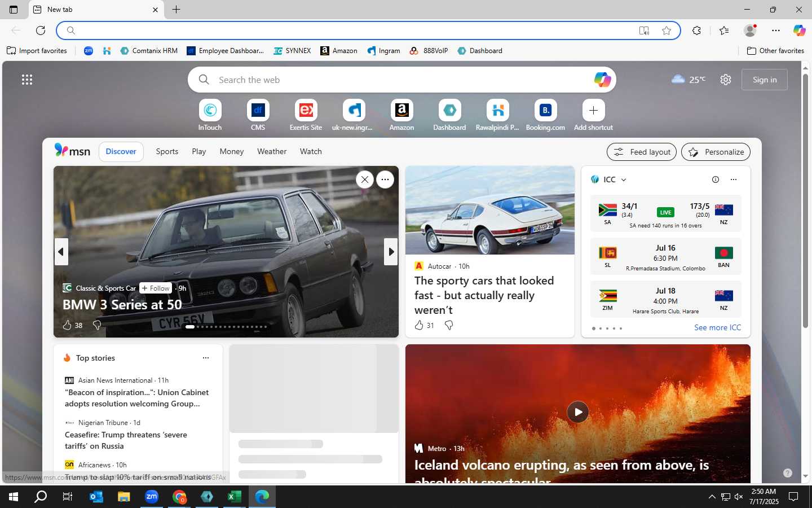812x508 pixels.
Task: Switch to the Money tab
Action: click(x=232, y=151)
